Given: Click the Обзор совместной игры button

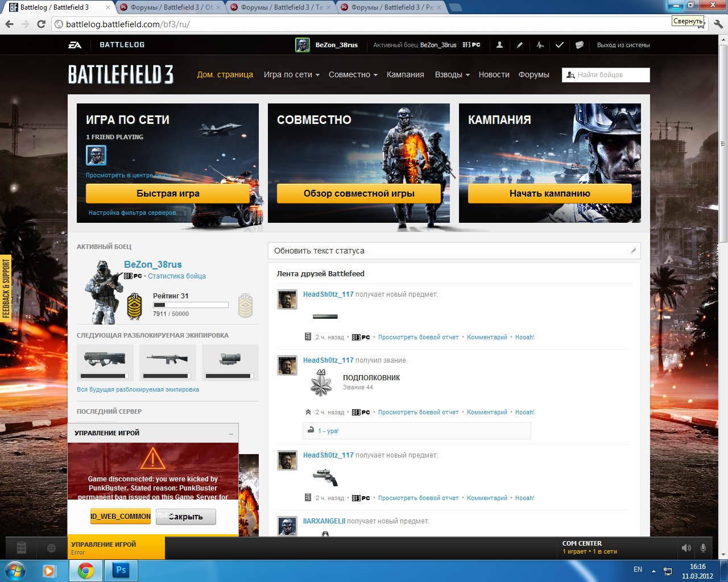Looking at the screenshot, I should coord(359,193).
